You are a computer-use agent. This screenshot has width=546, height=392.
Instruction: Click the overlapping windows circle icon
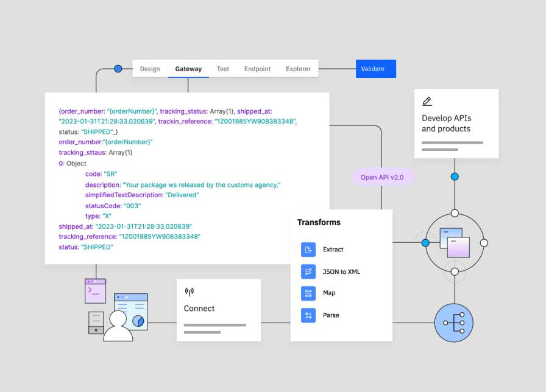pyautogui.click(x=454, y=242)
